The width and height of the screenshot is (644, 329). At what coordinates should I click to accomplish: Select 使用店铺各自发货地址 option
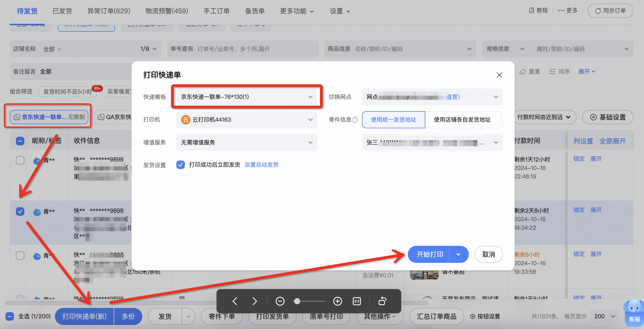(464, 120)
